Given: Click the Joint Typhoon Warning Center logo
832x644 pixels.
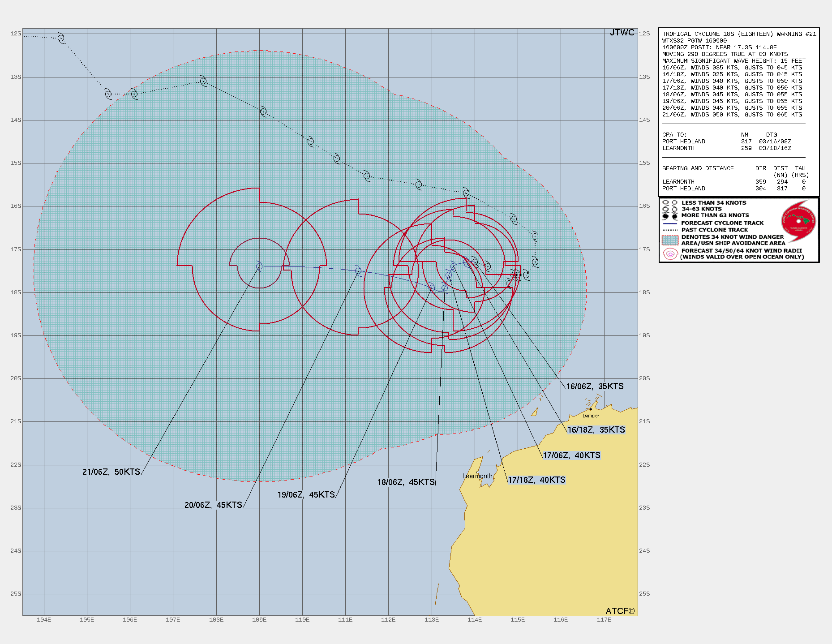Looking at the screenshot, I should pos(799,221).
